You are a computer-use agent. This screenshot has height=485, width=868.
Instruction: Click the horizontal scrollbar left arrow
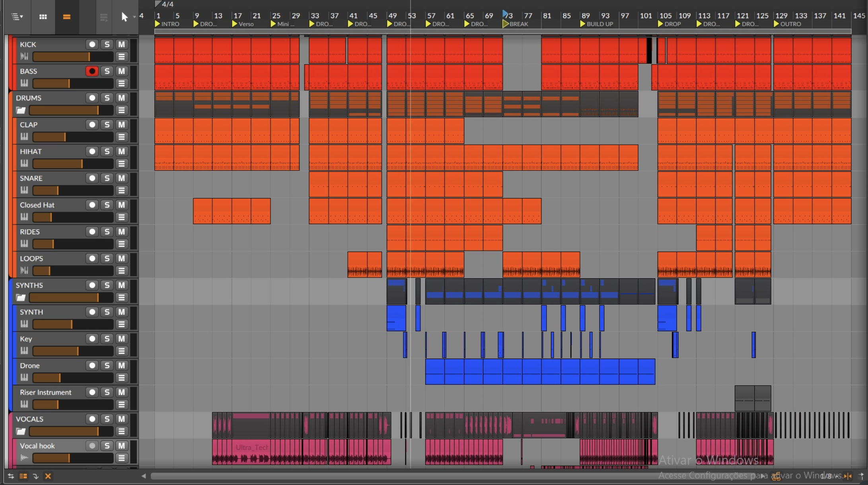point(144,476)
